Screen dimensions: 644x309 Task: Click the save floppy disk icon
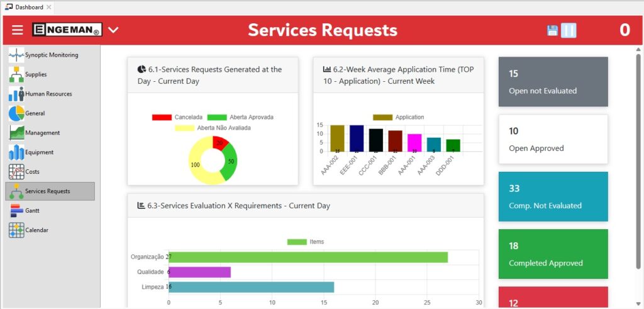pos(553,31)
